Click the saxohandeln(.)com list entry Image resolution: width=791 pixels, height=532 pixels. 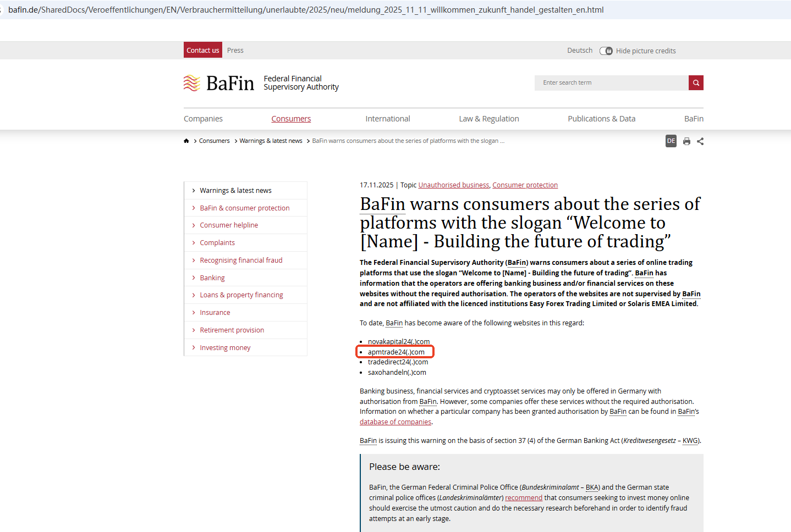click(397, 373)
